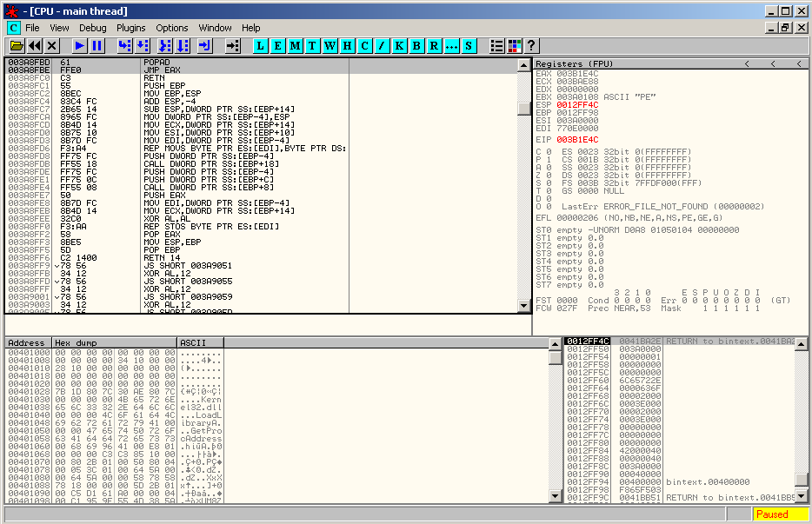The image size is (812, 524).
Task: Open the Help question mark icon
Action: coord(532,45)
